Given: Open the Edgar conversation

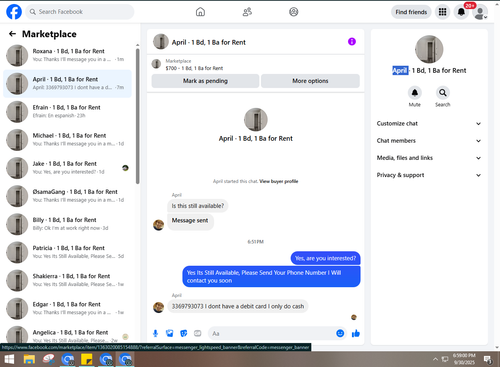Looking at the screenshot, I should click(x=68, y=308).
